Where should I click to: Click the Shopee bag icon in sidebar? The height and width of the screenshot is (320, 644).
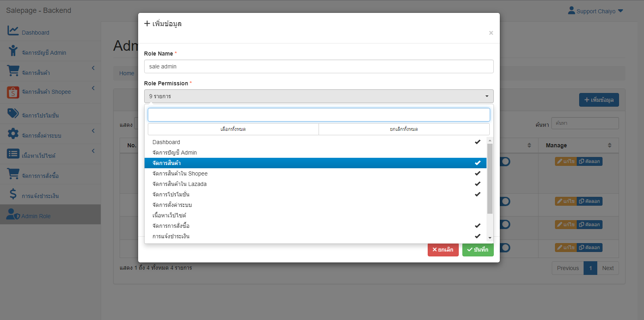coord(13,93)
